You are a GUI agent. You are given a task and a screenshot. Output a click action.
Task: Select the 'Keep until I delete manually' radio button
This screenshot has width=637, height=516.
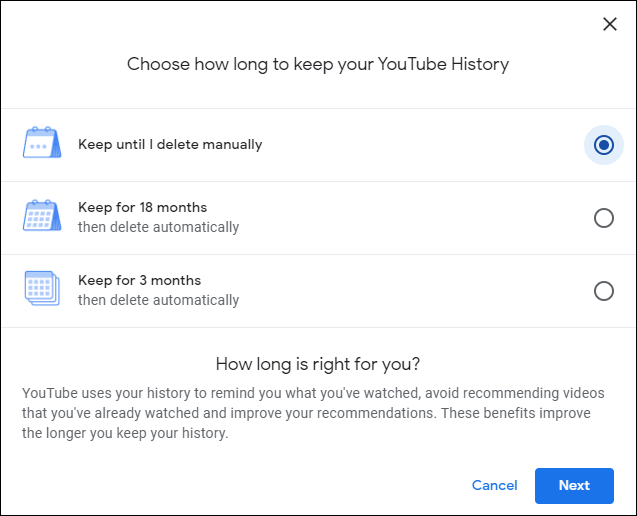(x=604, y=145)
